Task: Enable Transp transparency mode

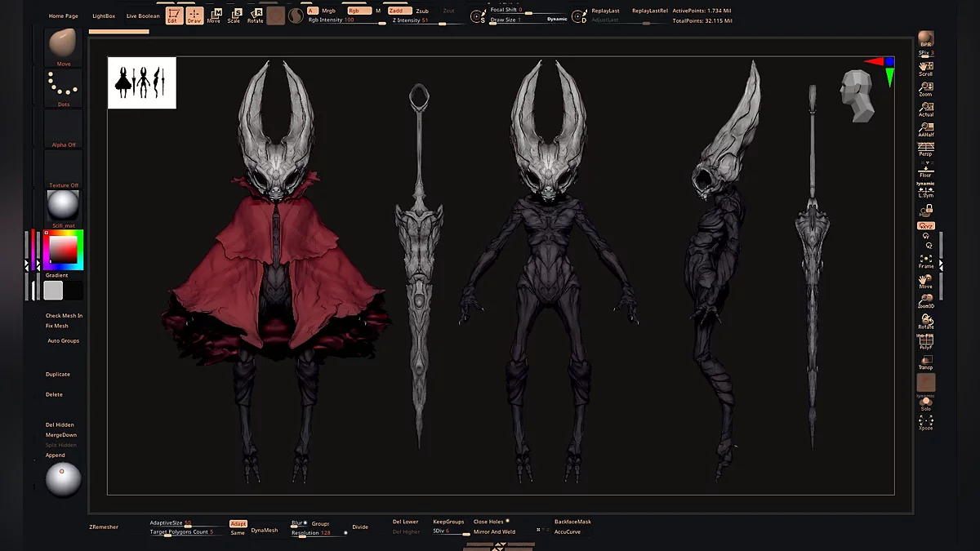Action: [x=925, y=362]
